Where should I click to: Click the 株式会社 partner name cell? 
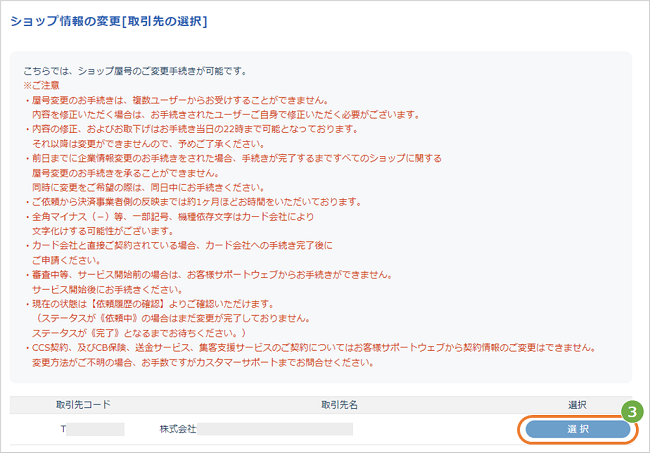coord(256,429)
